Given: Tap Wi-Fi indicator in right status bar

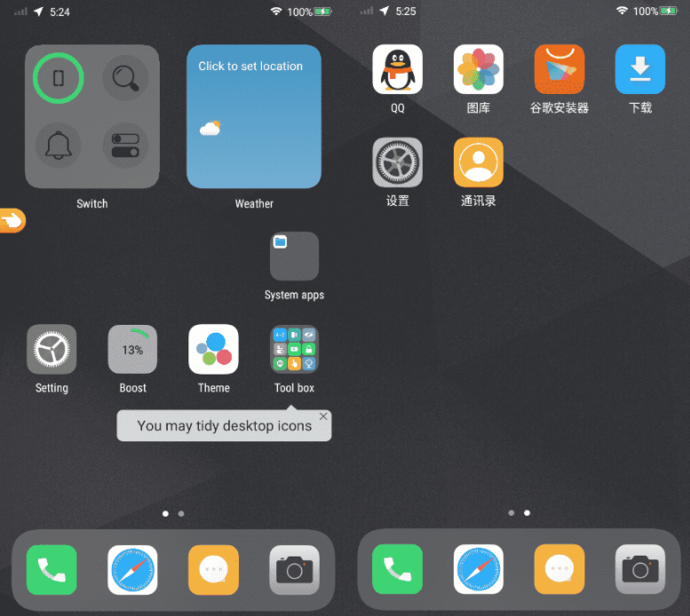Looking at the screenshot, I should (622, 11).
